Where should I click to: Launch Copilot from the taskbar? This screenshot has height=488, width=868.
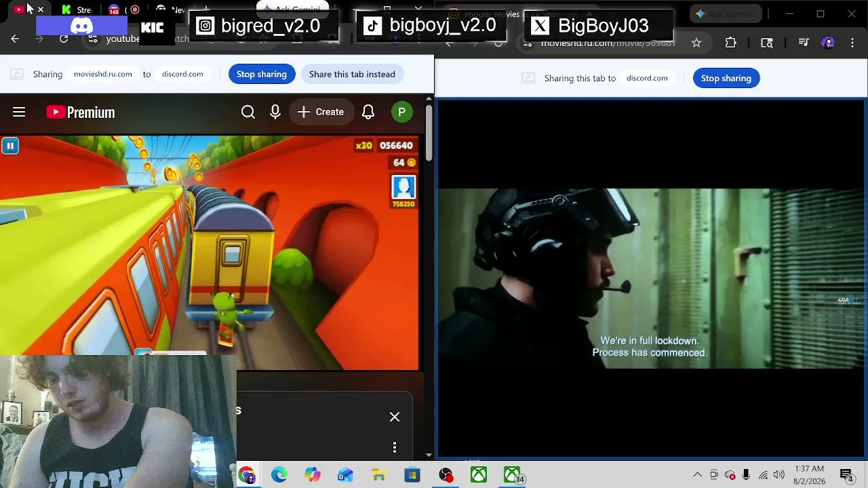(312, 475)
